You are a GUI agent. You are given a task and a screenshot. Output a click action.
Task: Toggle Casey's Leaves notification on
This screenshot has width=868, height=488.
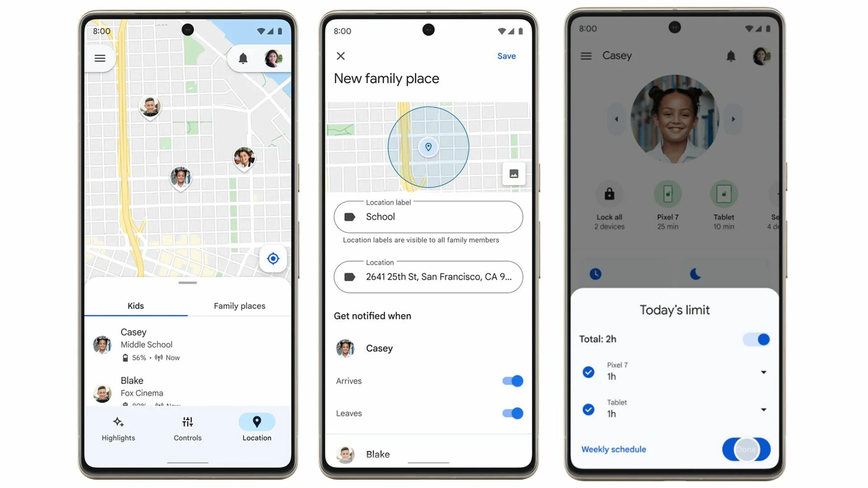[510, 413]
